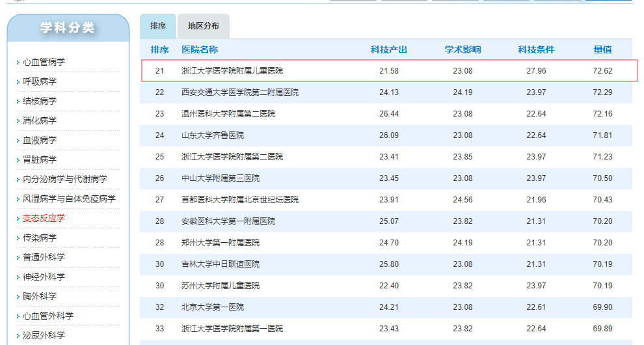Click 科技产出 value 24.70
This screenshot has width=644, height=345.
pos(389,243)
